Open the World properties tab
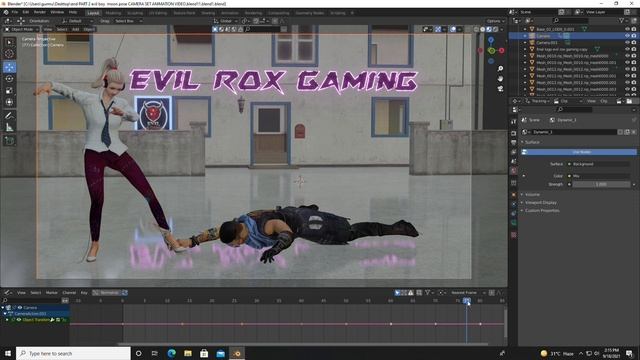The width and height of the screenshot is (640, 360). pyautogui.click(x=513, y=171)
